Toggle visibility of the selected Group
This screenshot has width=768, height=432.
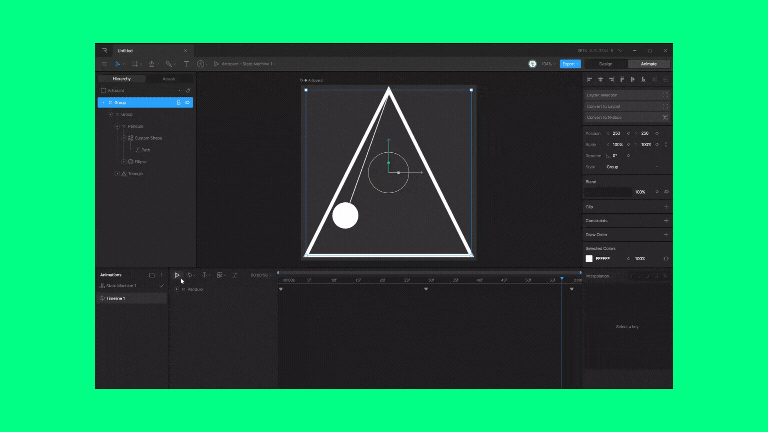click(x=187, y=102)
